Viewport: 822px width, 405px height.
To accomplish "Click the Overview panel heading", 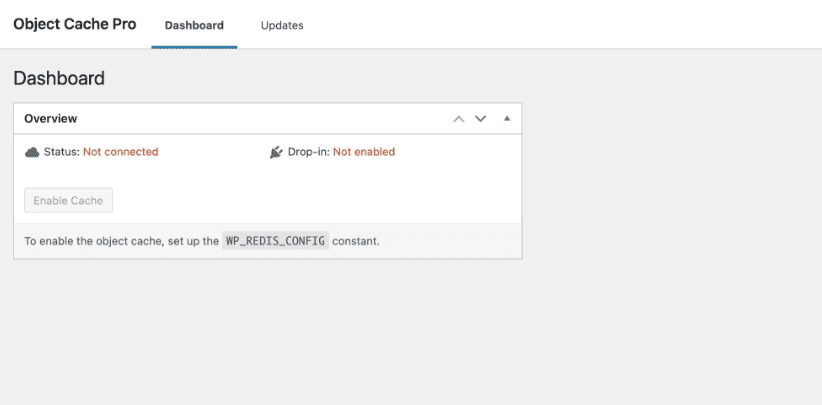I will [51, 118].
